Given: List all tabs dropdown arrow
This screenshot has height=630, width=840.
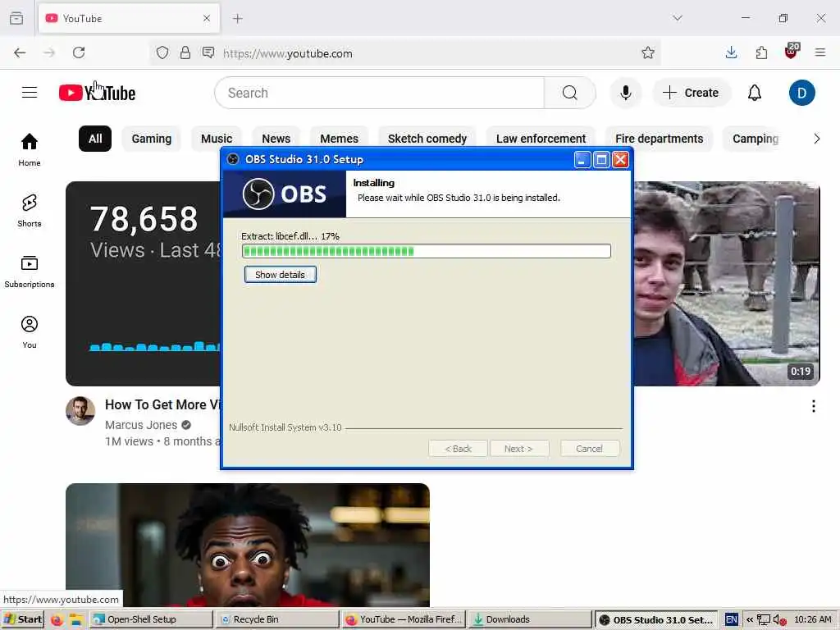Looking at the screenshot, I should pos(677,18).
